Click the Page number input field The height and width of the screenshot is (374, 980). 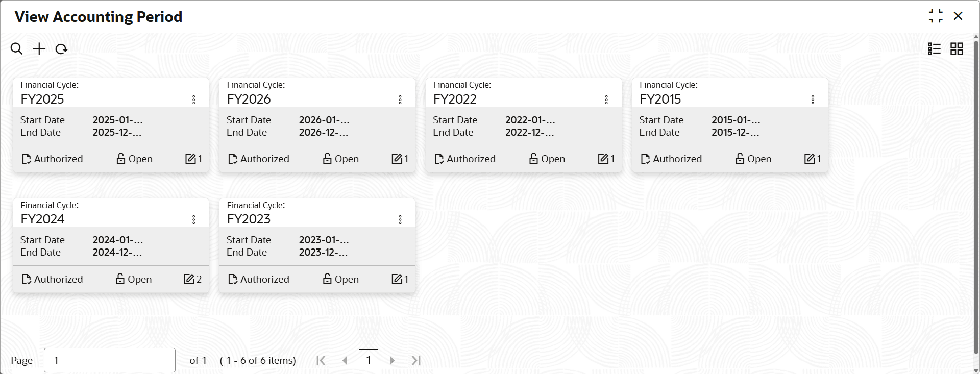click(110, 360)
